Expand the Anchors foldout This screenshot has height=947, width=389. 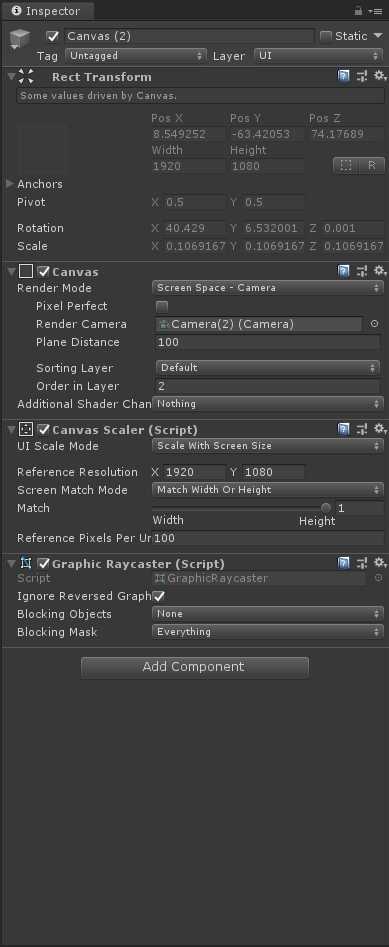pos(10,184)
